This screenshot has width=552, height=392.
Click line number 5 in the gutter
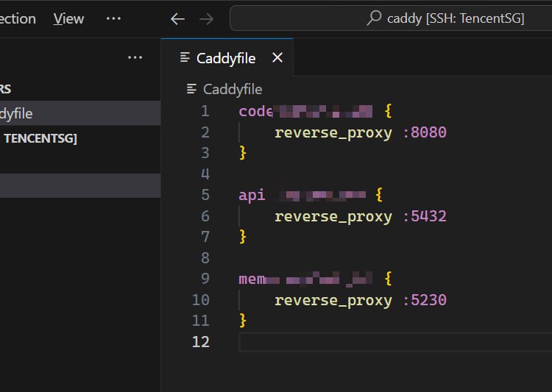pos(204,195)
